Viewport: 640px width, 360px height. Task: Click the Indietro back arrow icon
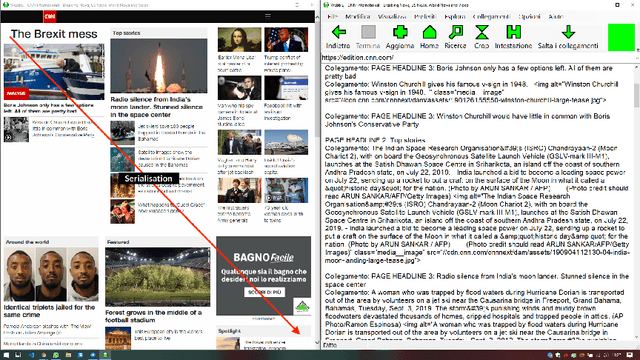click(339, 32)
